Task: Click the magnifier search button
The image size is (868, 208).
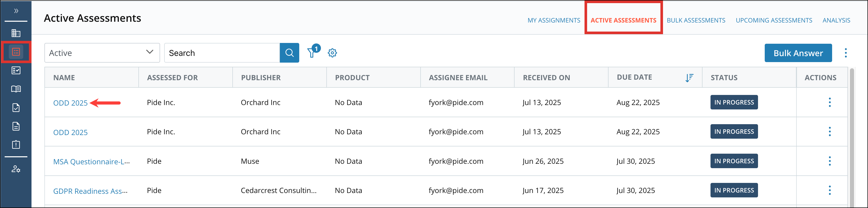Action: coord(289,53)
